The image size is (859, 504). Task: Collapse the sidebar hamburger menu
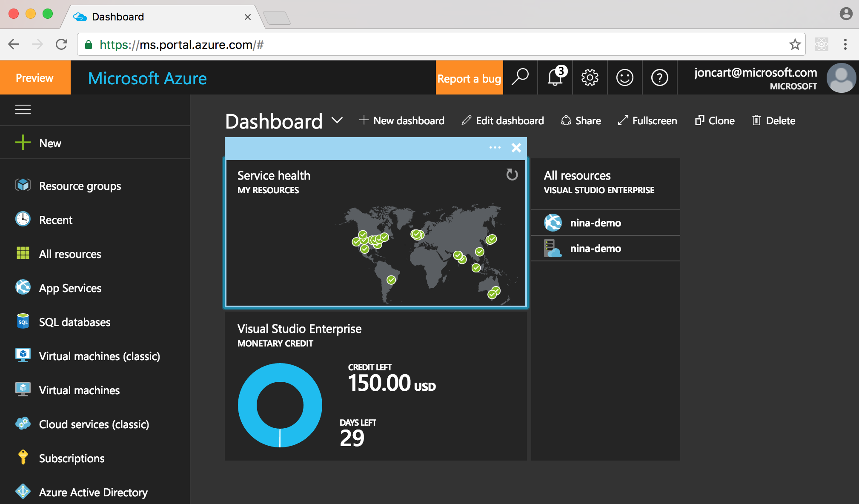(x=23, y=109)
